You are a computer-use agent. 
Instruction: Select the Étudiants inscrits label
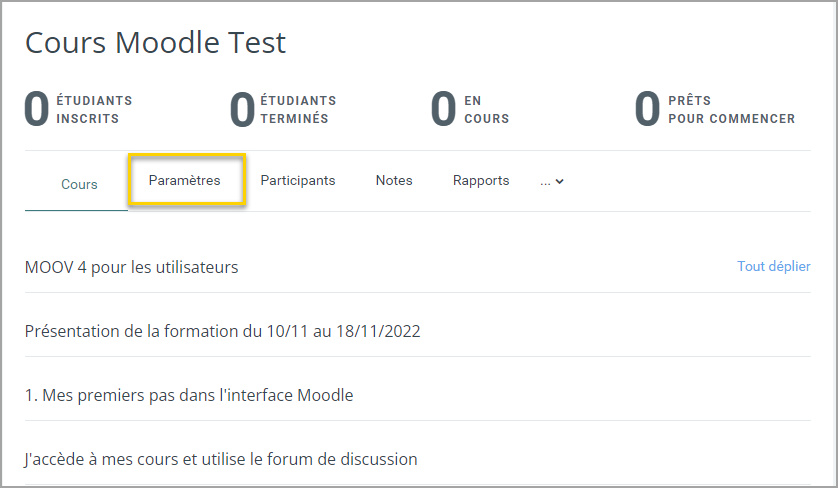(94, 110)
